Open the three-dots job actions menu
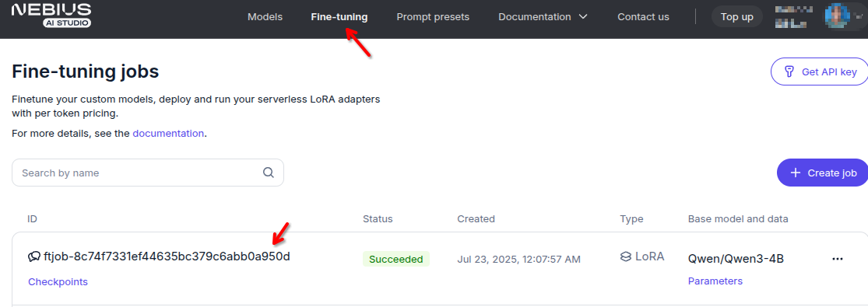The image size is (868, 307). (837, 258)
